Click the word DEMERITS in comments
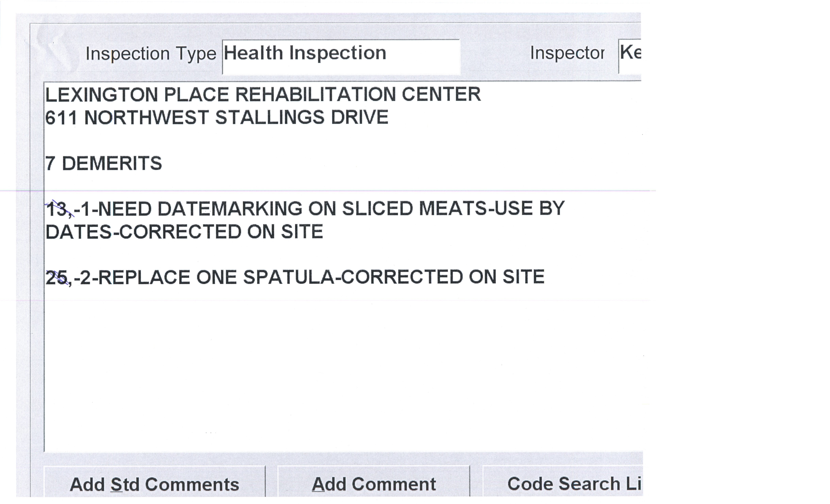Image resolution: width=830 pixels, height=504 pixels. pyautogui.click(x=112, y=164)
